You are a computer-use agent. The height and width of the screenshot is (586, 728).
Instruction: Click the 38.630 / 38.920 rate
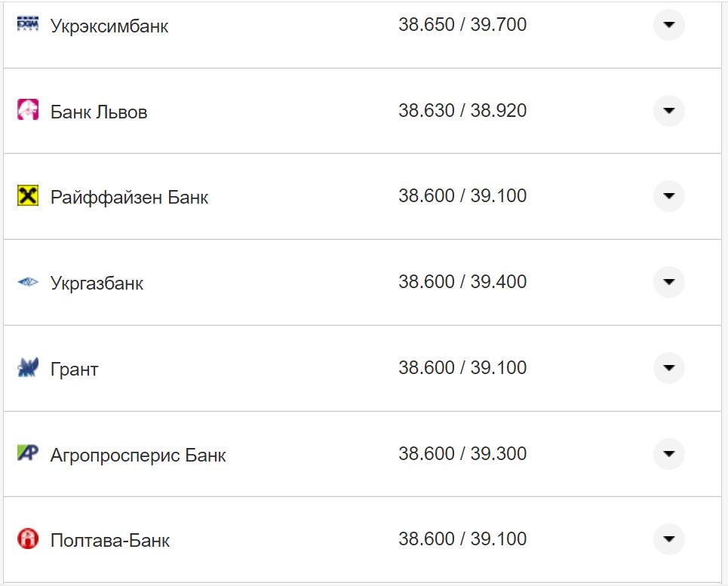pyautogui.click(x=462, y=111)
